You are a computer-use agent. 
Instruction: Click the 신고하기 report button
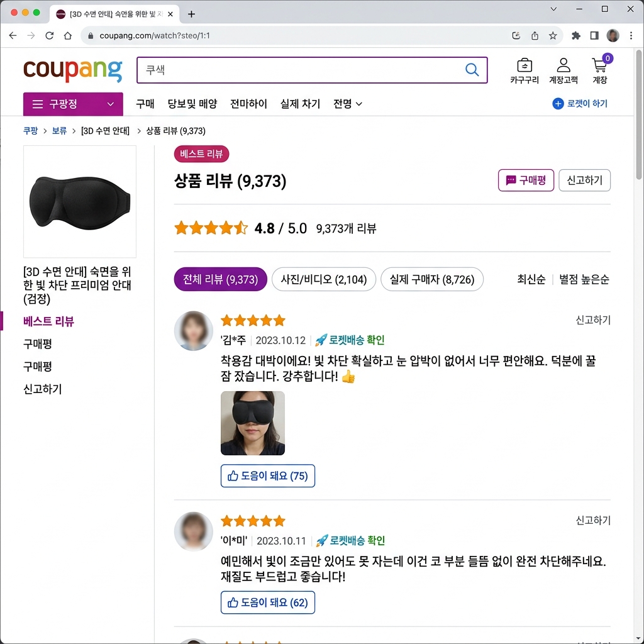coord(584,180)
